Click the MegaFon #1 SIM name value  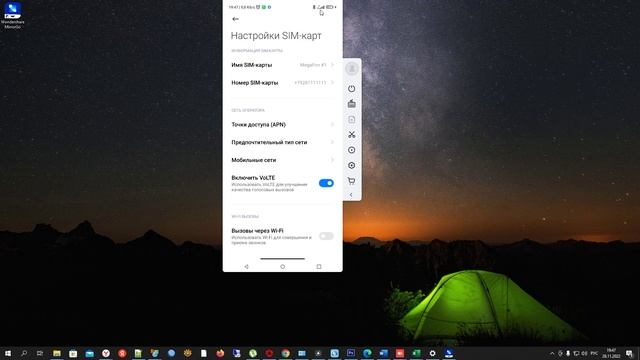(x=313, y=65)
